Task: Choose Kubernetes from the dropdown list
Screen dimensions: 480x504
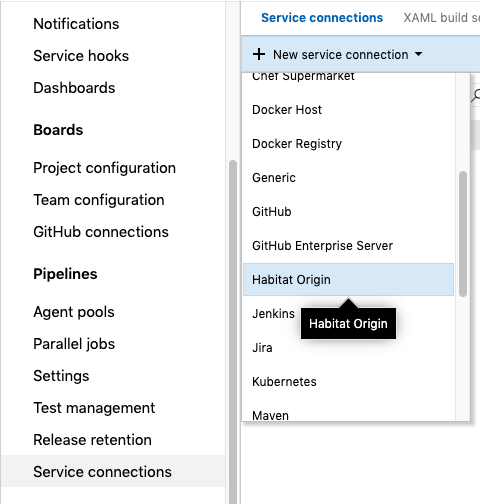Action: (348, 382)
